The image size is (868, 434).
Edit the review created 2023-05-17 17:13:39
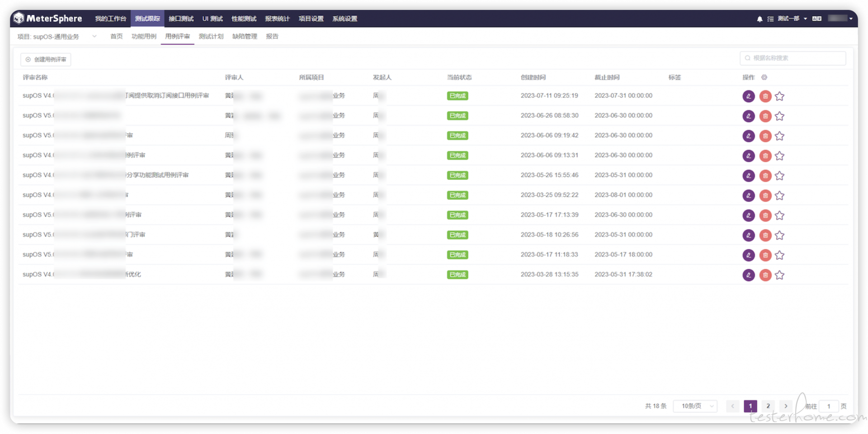coord(749,215)
